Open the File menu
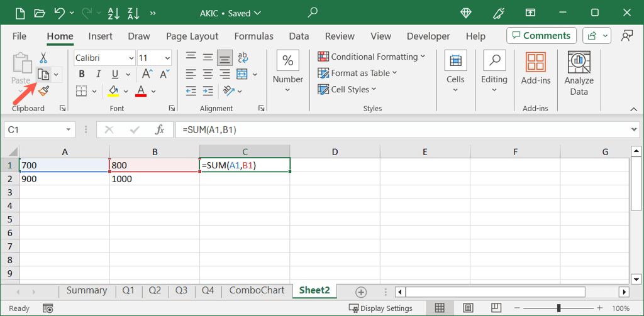This screenshot has height=316, width=644. 19,36
